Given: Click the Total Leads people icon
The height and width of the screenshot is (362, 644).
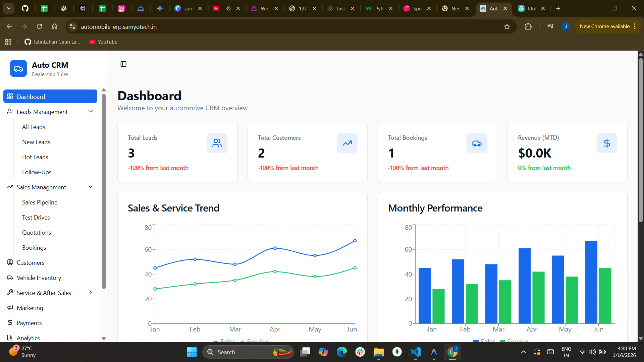Looking at the screenshot, I should [x=217, y=143].
